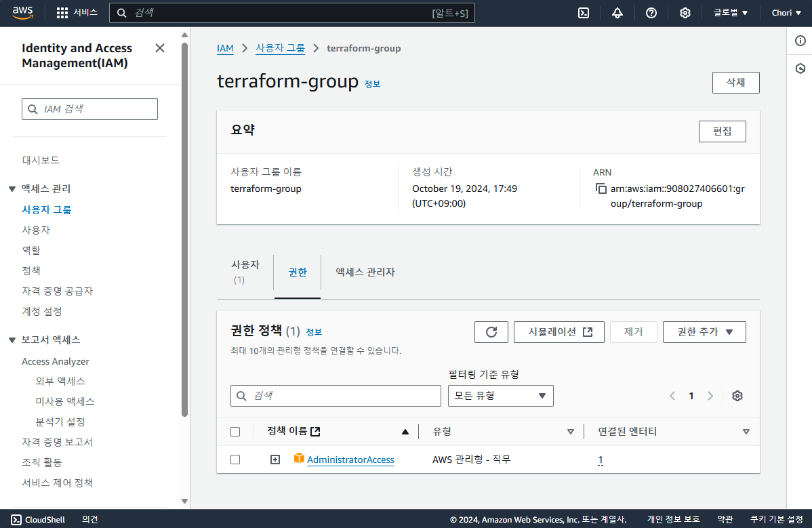Open the AdministratorAccess policy link
The image size is (812, 528).
[350, 460]
